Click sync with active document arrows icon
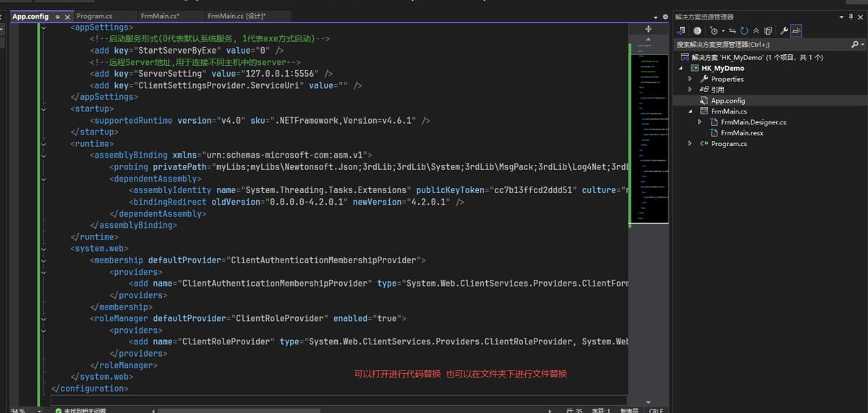Viewport: 868px width, 413px height. click(733, 30)
